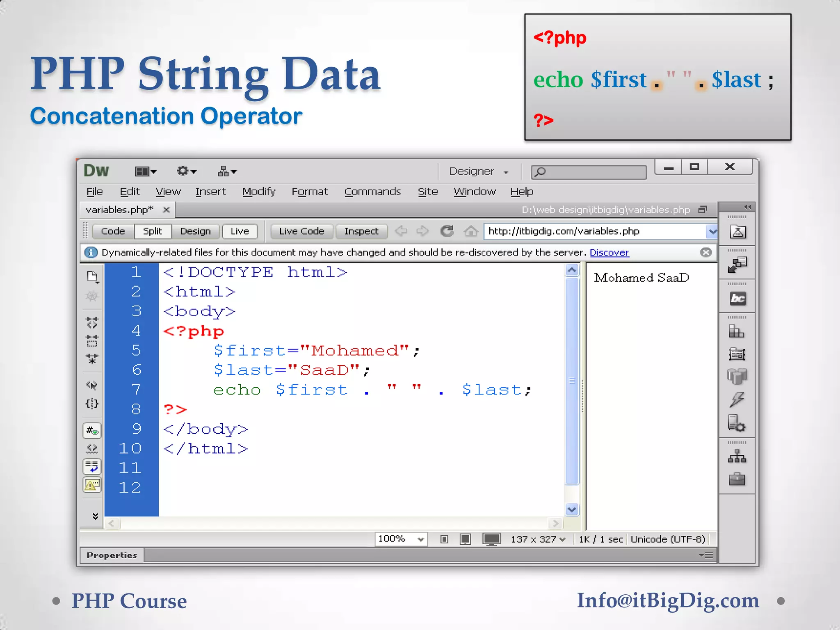Click the Expand All icon
The height and width of the screenshot is (630, 840).
[92, 358]
